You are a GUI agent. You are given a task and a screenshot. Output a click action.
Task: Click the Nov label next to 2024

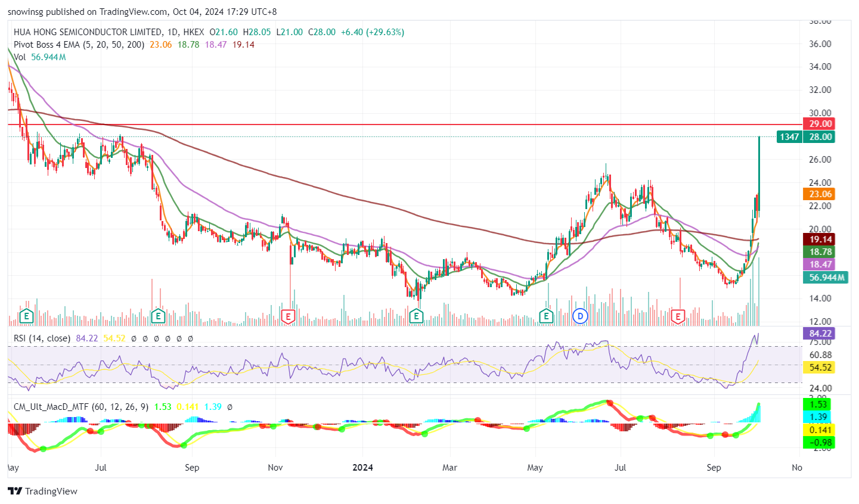coord(275,468)
